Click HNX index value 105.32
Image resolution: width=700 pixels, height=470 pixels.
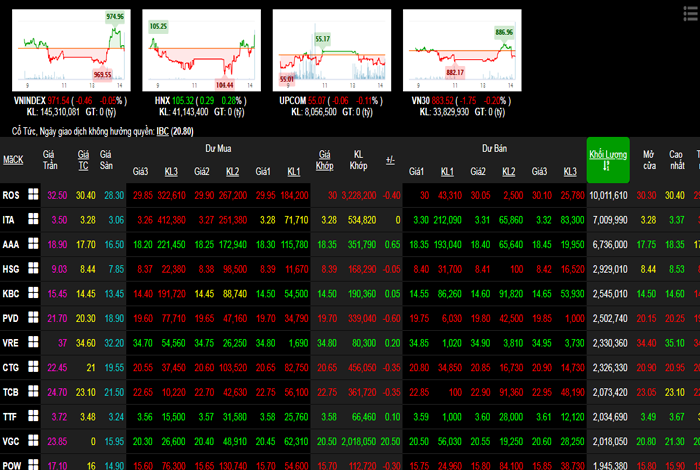[x=183, y=100]
